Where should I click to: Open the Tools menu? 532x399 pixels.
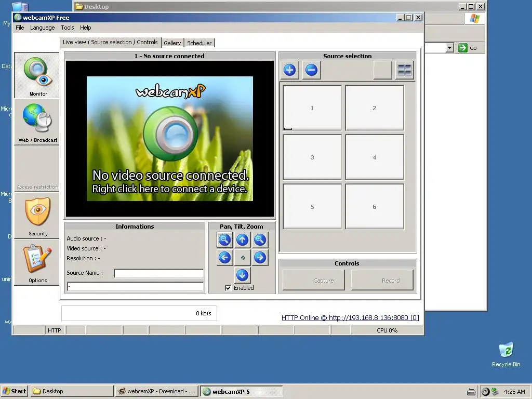click(x=67, y=28)
